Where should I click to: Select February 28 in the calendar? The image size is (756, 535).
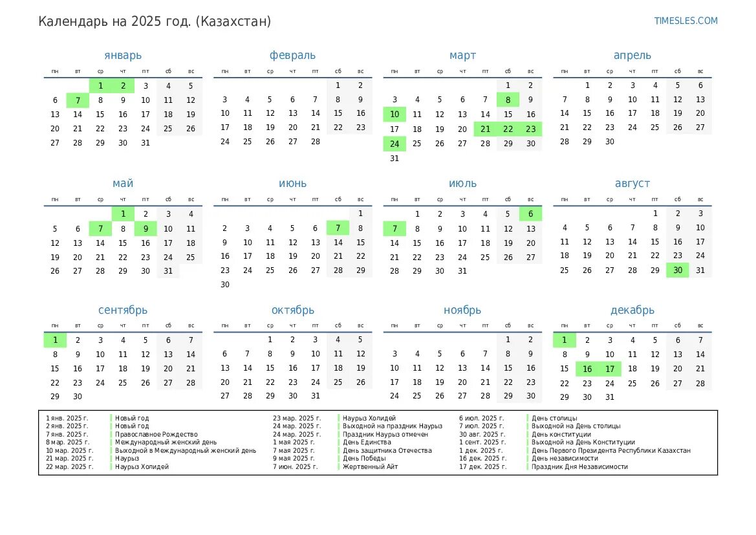coord(315,142)
